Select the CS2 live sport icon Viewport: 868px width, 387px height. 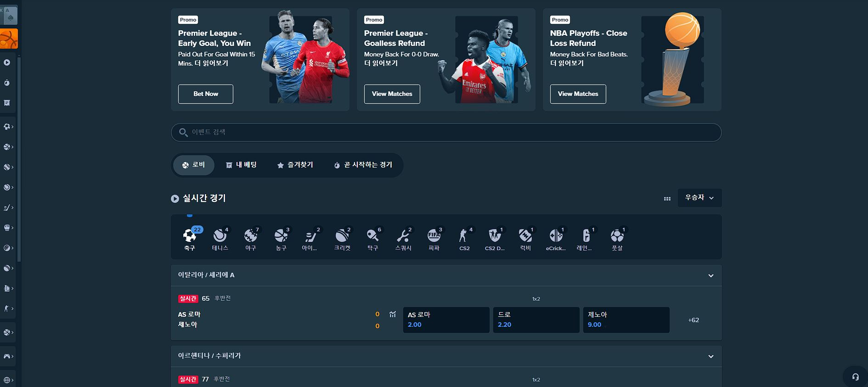tap(464, 239)
